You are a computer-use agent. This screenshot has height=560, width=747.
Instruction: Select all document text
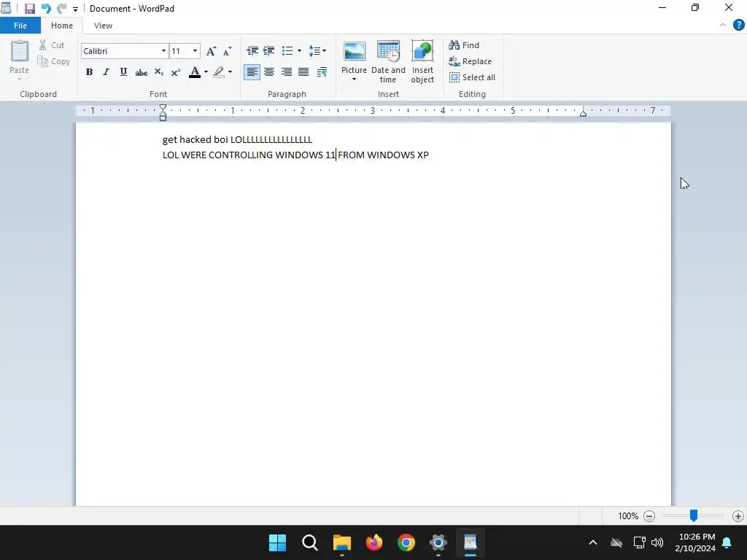tap(473, 77)
